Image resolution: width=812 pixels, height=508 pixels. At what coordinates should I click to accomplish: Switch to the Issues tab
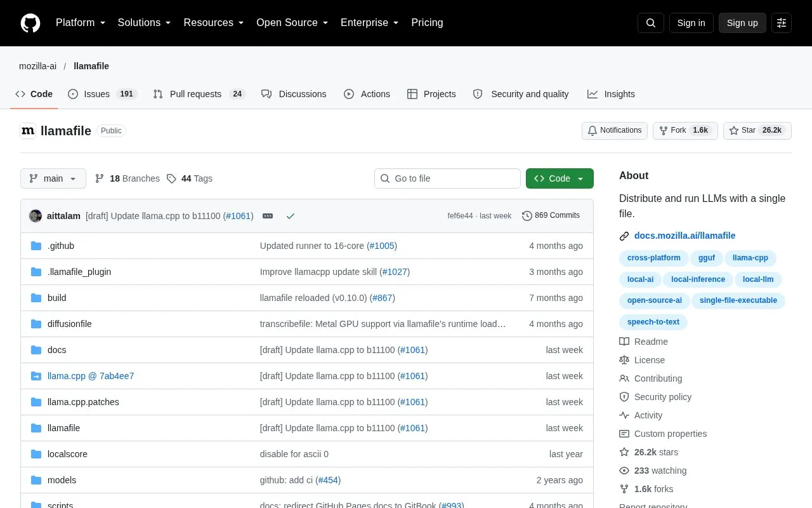[103, 94]
